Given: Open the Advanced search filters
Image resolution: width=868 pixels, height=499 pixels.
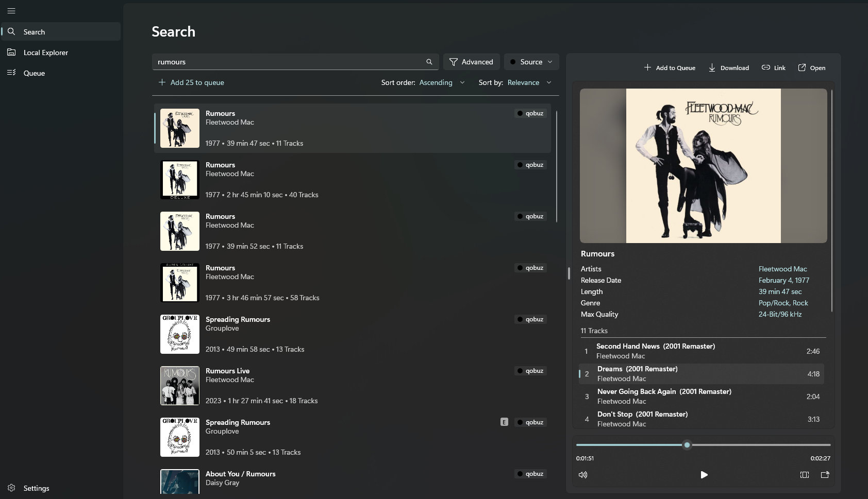Looking at the screenshot, I should [x=471, y=62].
